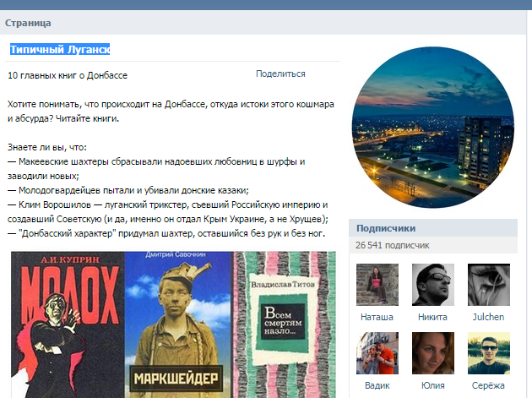Click the Julchen name link
The width and height of the screenshot is (532, 398).
tap(488, 317)
